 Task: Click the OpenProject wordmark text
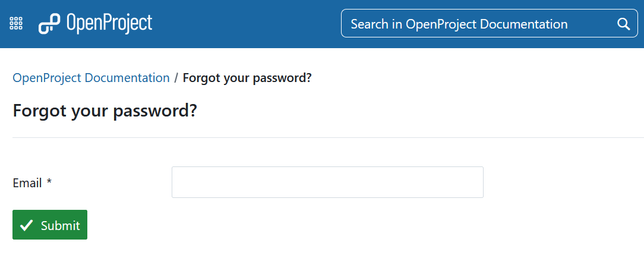tap(109, 23)
